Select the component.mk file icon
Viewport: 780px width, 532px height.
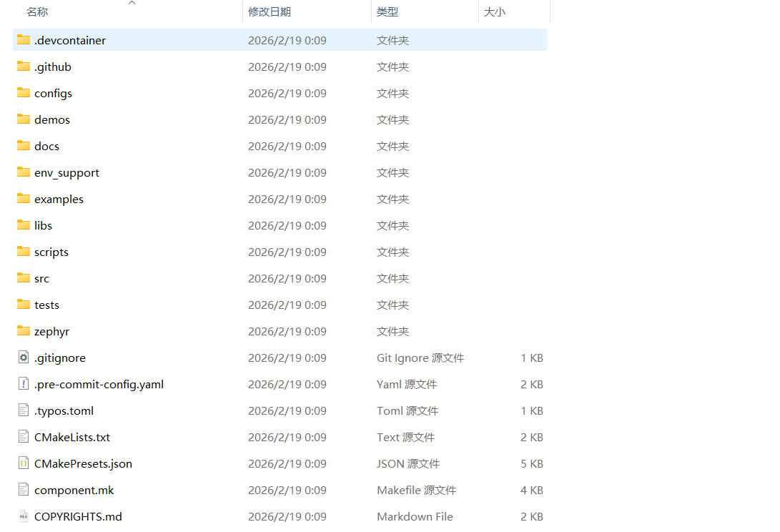coord(24,490)
